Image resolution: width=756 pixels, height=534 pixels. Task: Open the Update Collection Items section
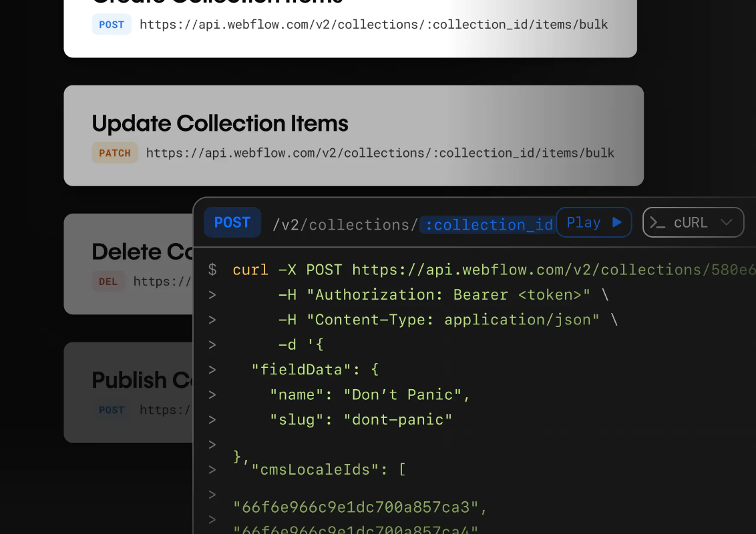tap(220, 123)
